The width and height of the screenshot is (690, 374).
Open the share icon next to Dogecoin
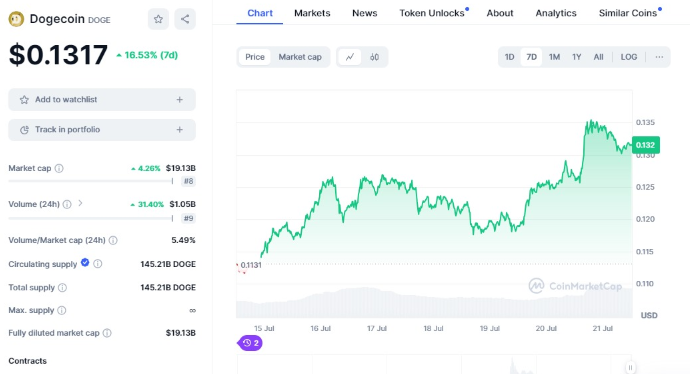pos(185,19)
